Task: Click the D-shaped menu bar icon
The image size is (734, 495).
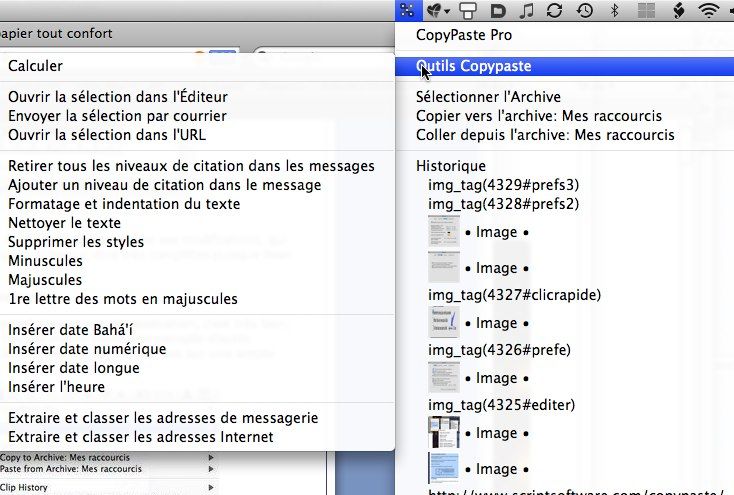Action: coord(498,11)
